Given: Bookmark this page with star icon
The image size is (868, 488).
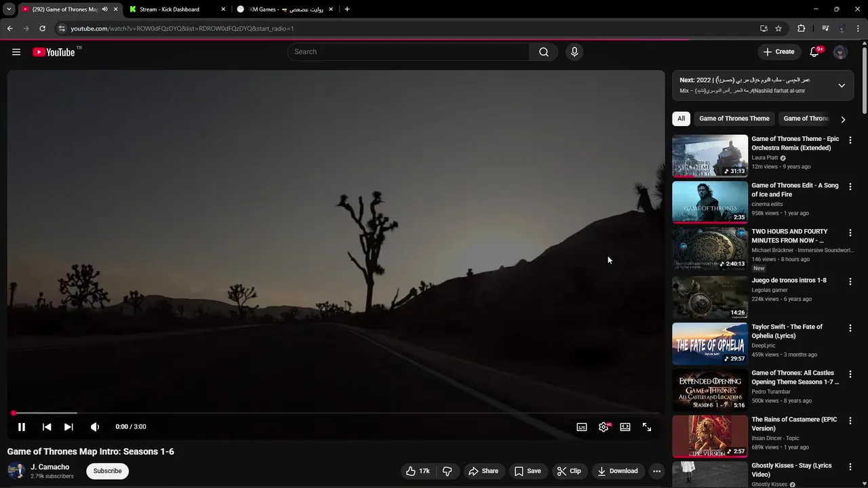Looking at the screenshot, I should tap(778, 28).
